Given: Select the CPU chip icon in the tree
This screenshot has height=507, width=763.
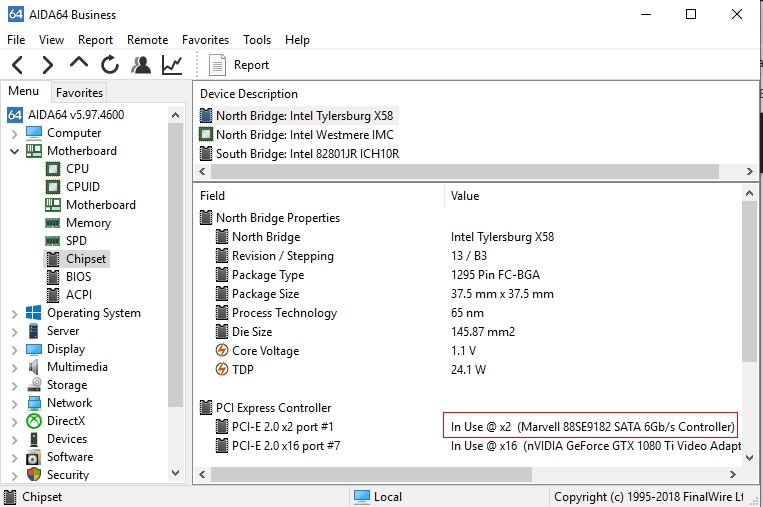Looking at the screenshot, I should [x=53, y=169].
